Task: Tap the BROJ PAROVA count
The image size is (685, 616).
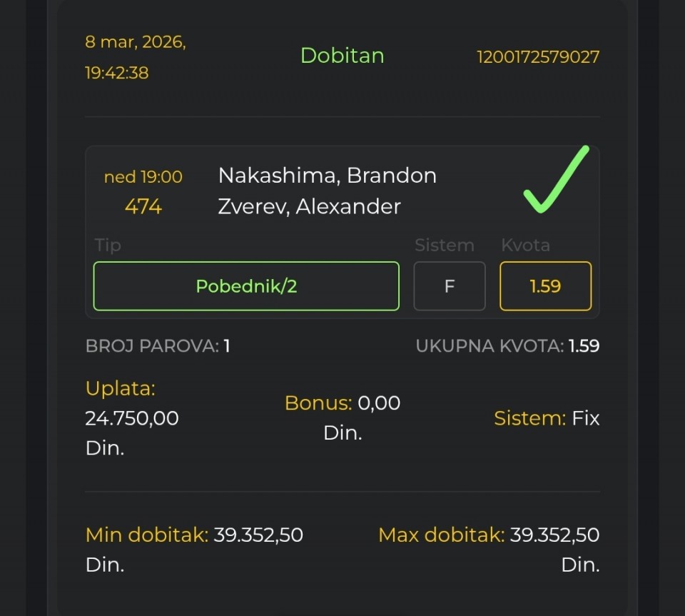Action: tap(158, 346)
